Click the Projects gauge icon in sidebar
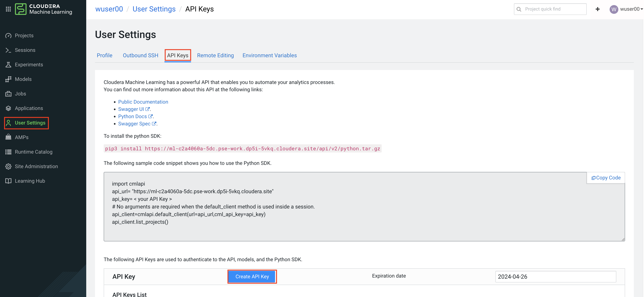 (8, 35)
